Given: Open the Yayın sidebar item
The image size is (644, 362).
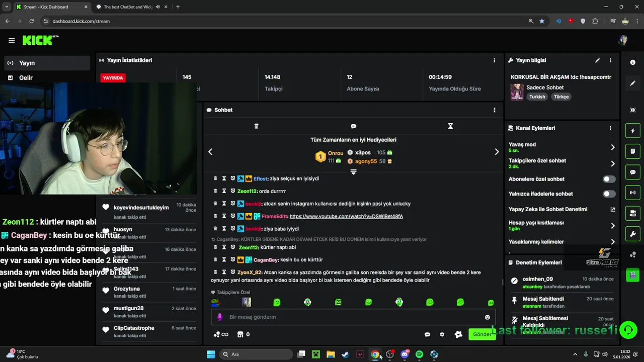Looking at the screenshot, I should pos(46,63).
